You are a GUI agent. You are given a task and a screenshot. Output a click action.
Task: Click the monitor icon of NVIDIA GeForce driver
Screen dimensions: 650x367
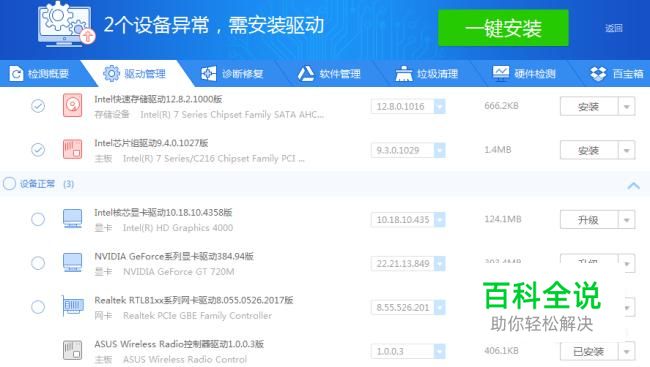point(73,262)
